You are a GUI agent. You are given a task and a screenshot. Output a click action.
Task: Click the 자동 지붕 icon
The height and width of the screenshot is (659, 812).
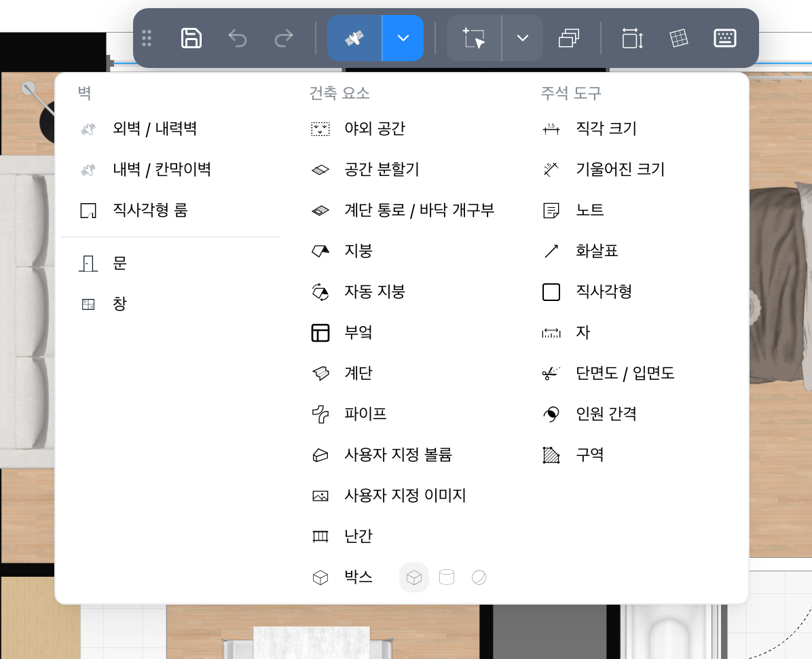pos(320,292)
